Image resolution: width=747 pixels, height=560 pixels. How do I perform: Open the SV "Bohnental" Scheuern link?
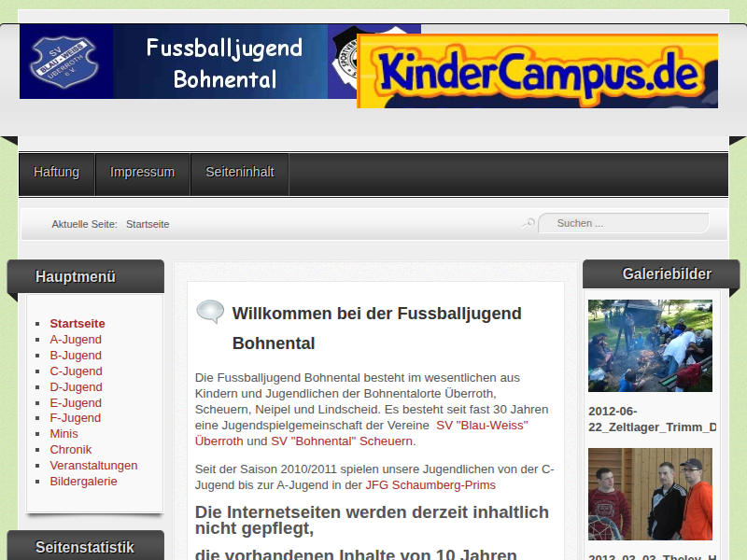(342, 441)
